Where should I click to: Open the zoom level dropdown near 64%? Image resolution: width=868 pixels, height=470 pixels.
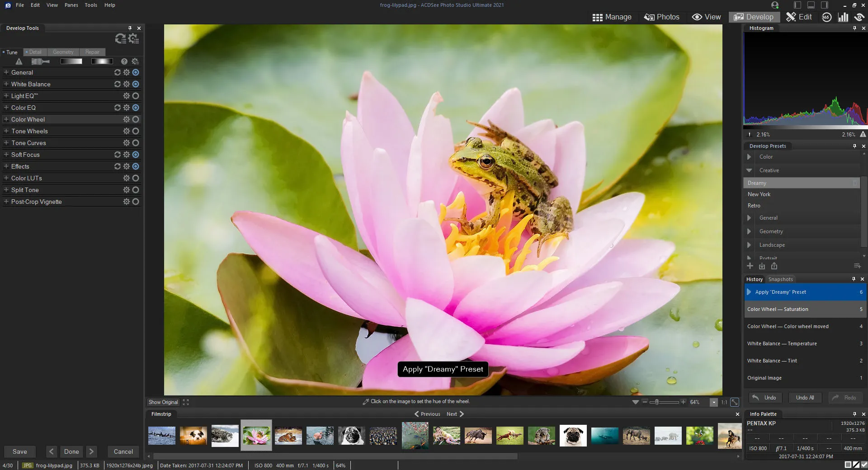click(713, 402)
